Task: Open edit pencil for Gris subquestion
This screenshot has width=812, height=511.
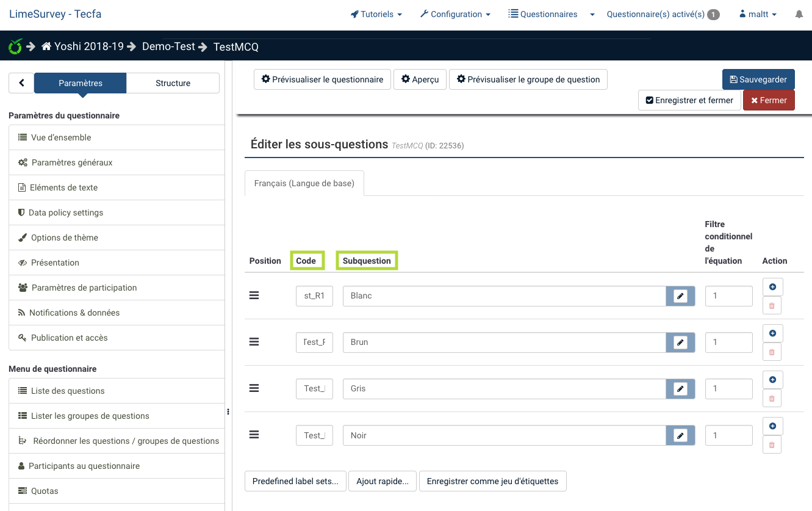Action: [x=680, y=389]
